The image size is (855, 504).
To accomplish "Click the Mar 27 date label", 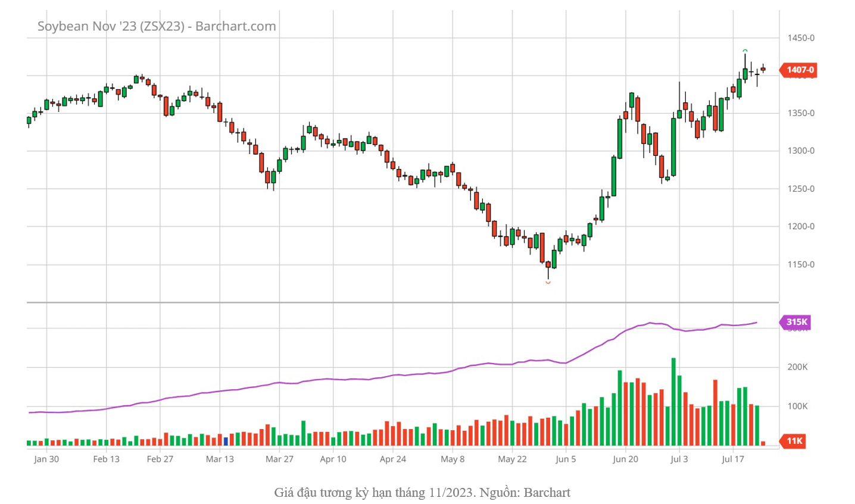I will [x=279, y=459].
